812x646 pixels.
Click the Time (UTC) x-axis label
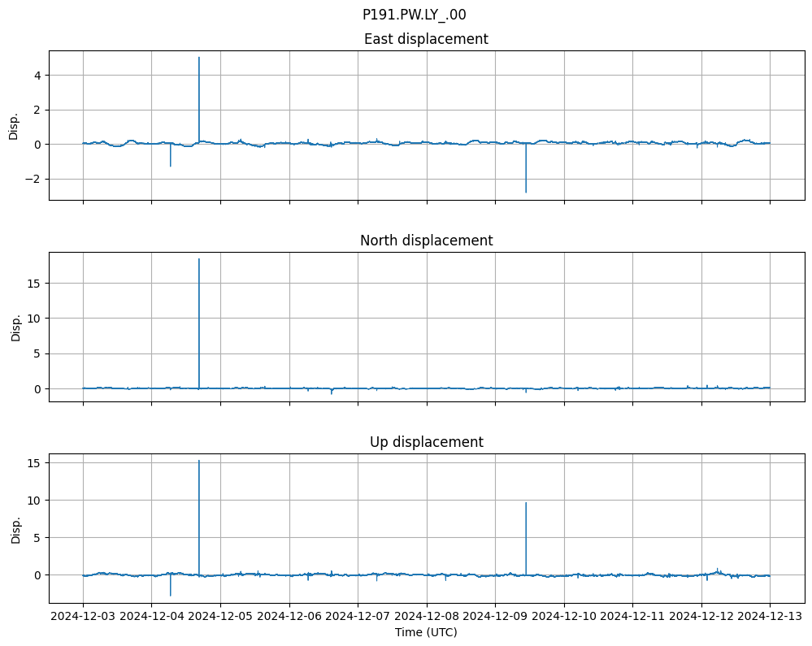click(426, 632)
